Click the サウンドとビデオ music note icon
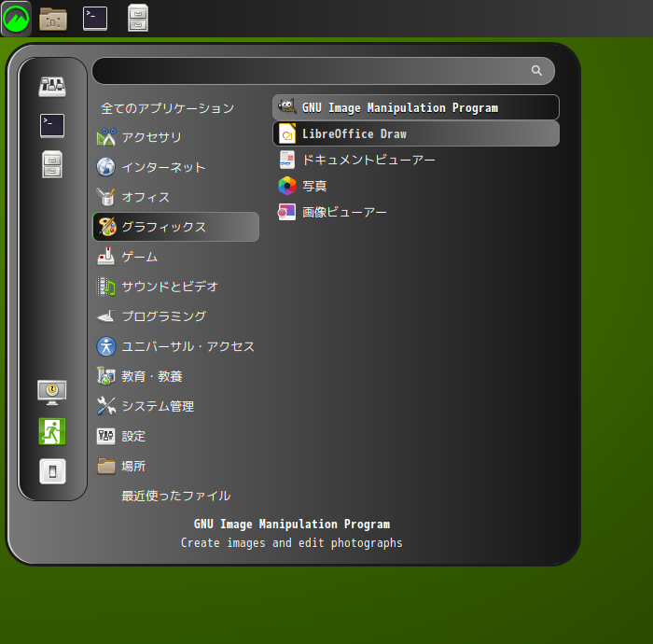 pyautogui.click(x=106, y=287)
